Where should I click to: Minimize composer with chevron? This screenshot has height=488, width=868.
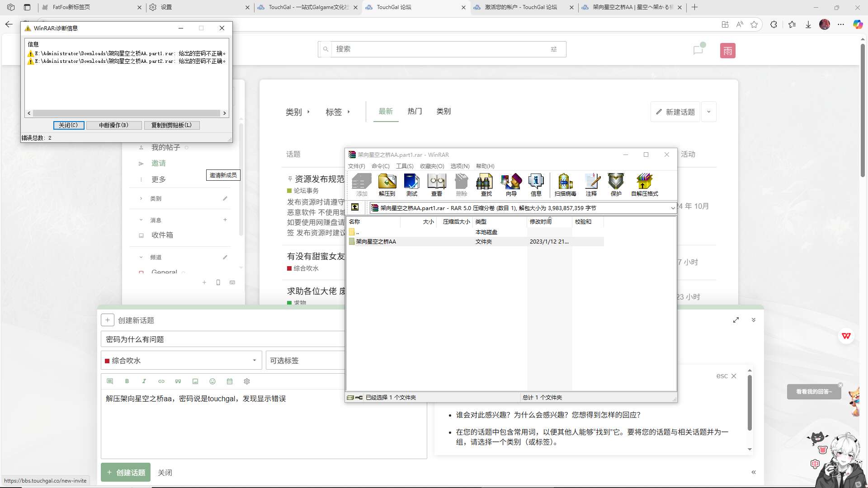coord(754,320)
